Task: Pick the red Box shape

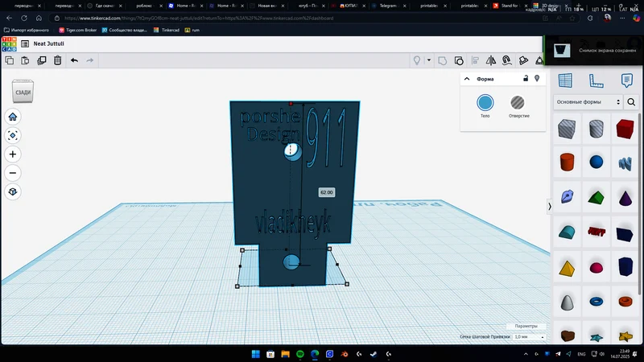Action: coord(625,129)
